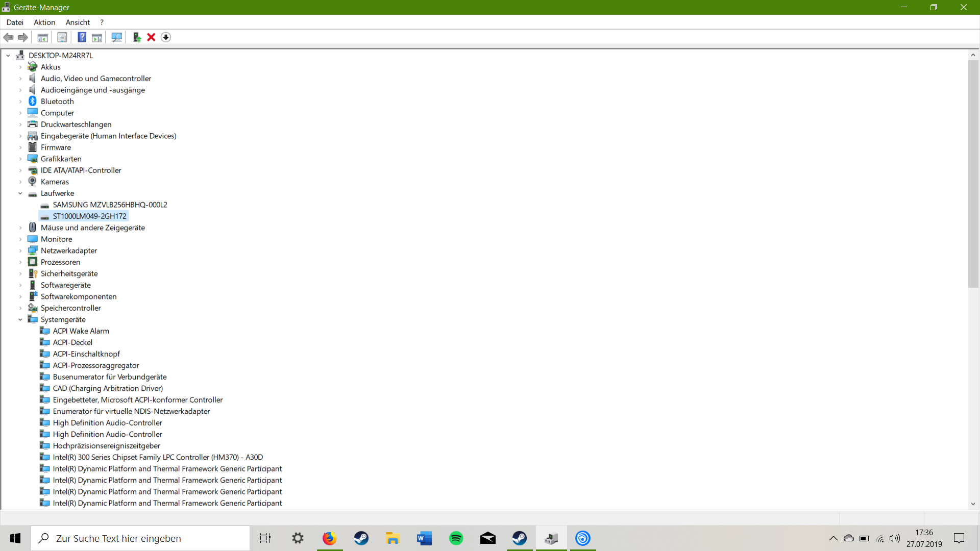Select SAMSUNG MZVLB256HBHQ-000L2 drive
980x551 pixels.
pyautogui.click(x=110, y=205)
